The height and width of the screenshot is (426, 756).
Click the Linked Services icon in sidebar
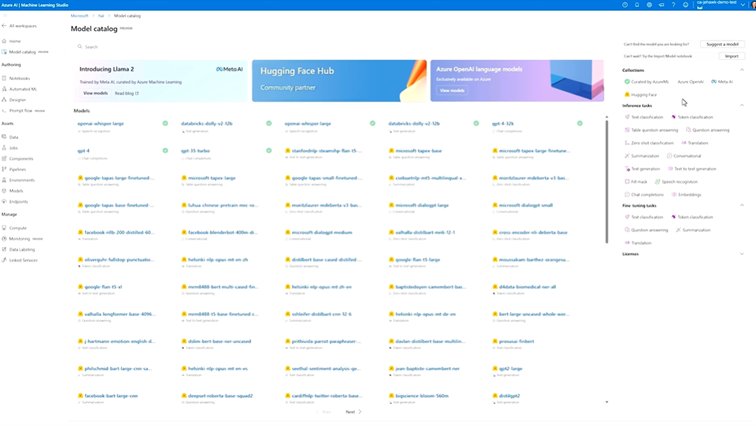pyautogui.click(x=4, y=260)
